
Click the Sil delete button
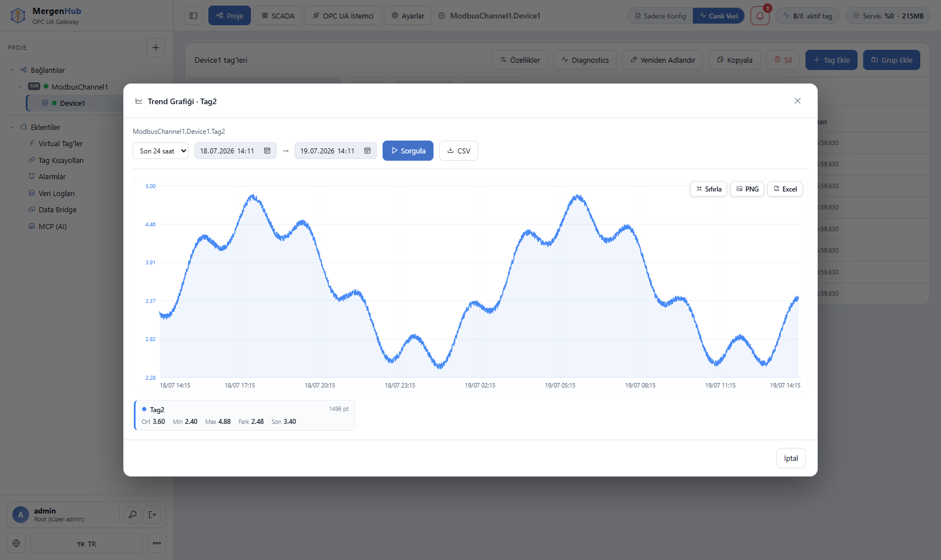(x=783, y=60)
